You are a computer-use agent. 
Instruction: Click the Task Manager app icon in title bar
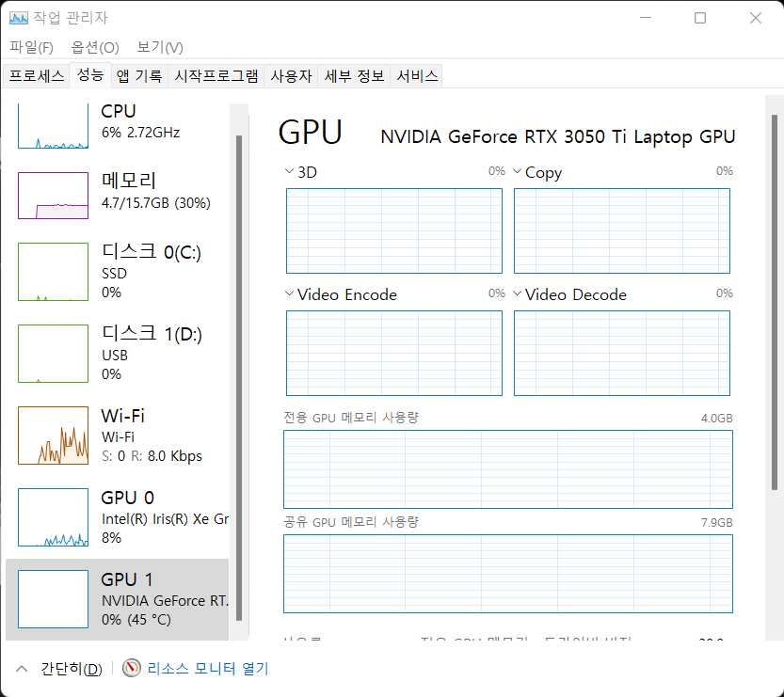click(19, 18)
